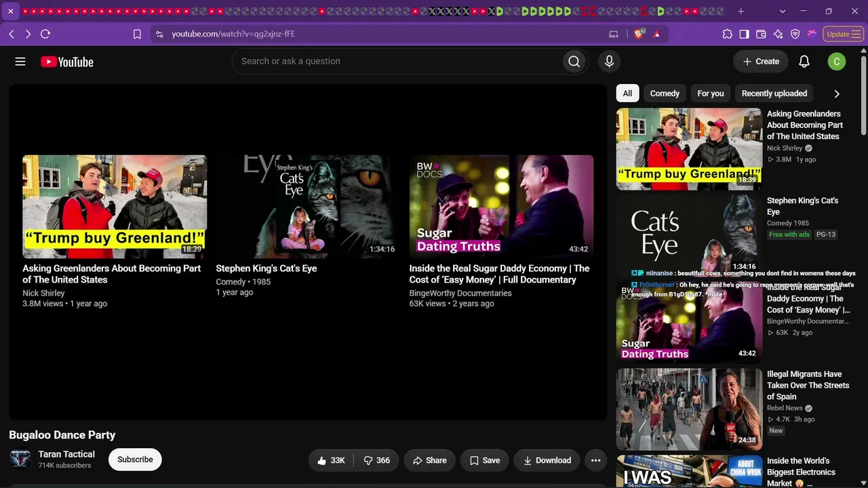Screen dimensions: 868x488
Task: Go forward with the browser forward arrow
Action: tap(28, 34)
